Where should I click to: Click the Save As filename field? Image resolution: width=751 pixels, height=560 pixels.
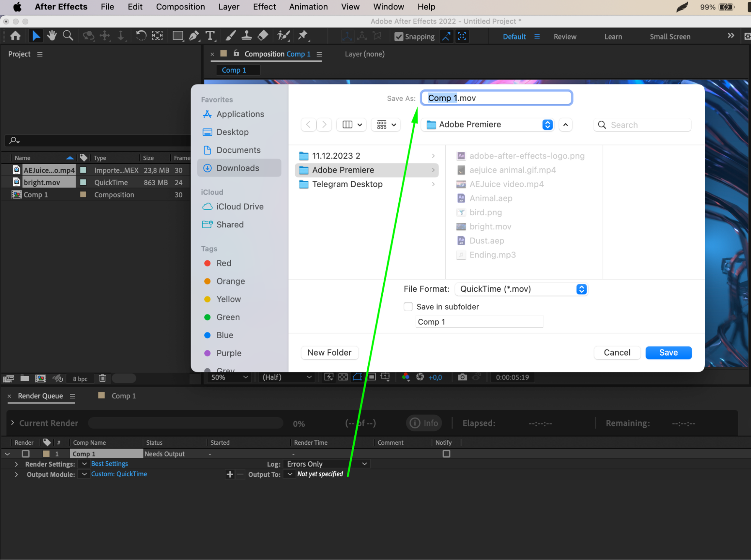point(496,98)
